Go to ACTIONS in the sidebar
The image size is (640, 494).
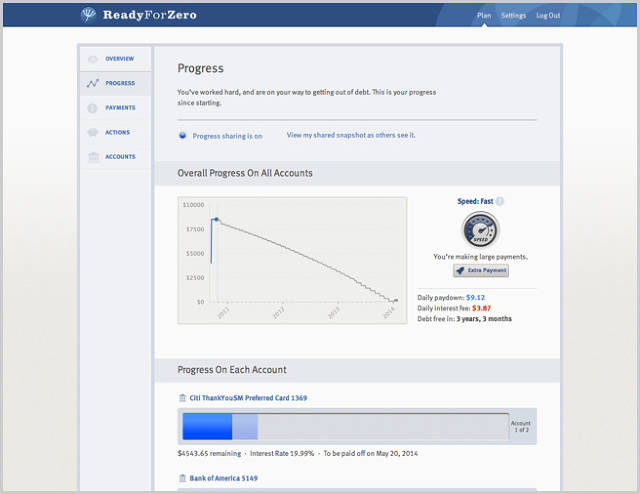coord(118,132)
